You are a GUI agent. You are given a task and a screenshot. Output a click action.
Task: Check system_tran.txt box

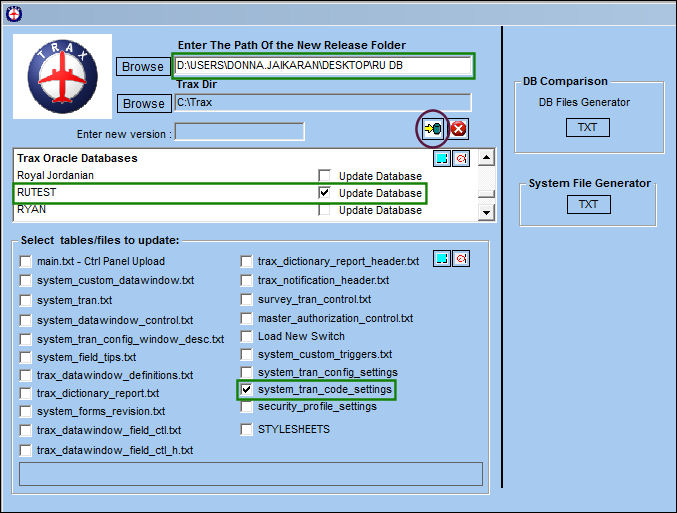(x=25, y=300)
